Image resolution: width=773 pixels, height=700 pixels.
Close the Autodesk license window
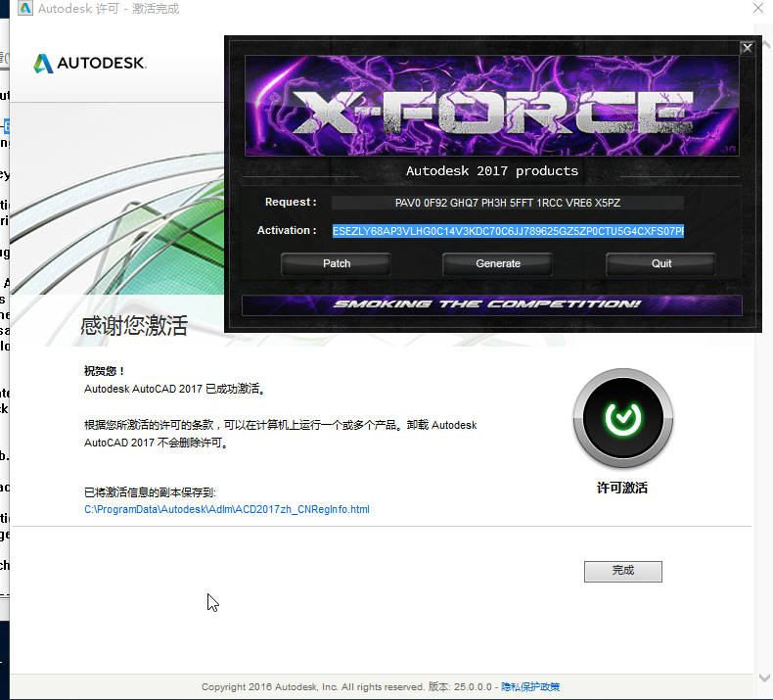point(758,8)
